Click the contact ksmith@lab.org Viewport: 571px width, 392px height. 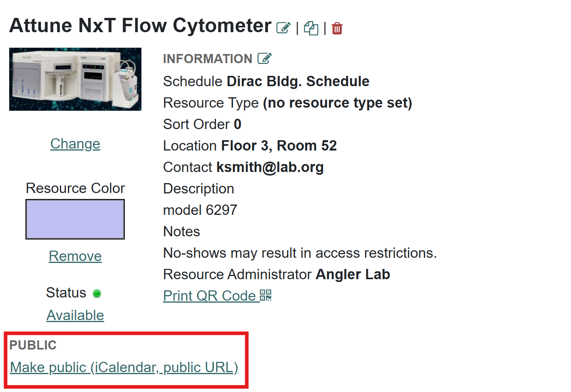tap(270, 167)
